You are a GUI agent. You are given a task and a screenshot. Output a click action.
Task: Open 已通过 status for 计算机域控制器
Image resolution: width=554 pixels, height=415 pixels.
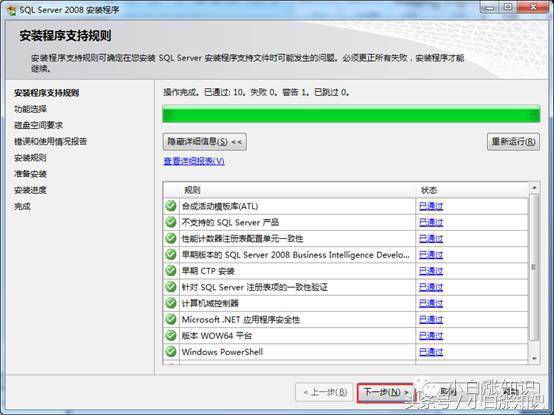click(431, 303)
